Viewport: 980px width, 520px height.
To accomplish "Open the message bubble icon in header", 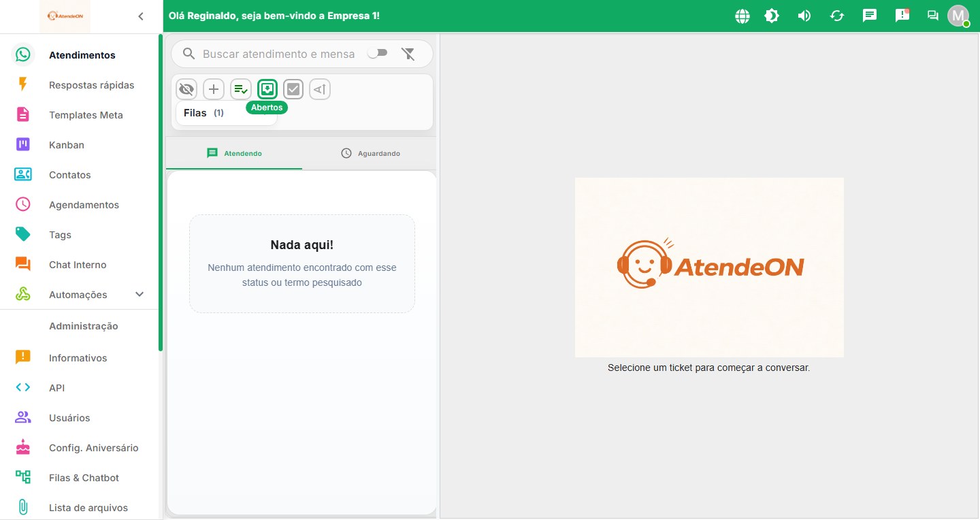I will pyautogui.click(x=870, y=16).
